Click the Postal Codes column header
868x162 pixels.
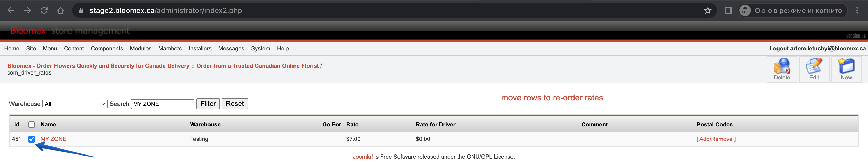[x=714, y=125]
